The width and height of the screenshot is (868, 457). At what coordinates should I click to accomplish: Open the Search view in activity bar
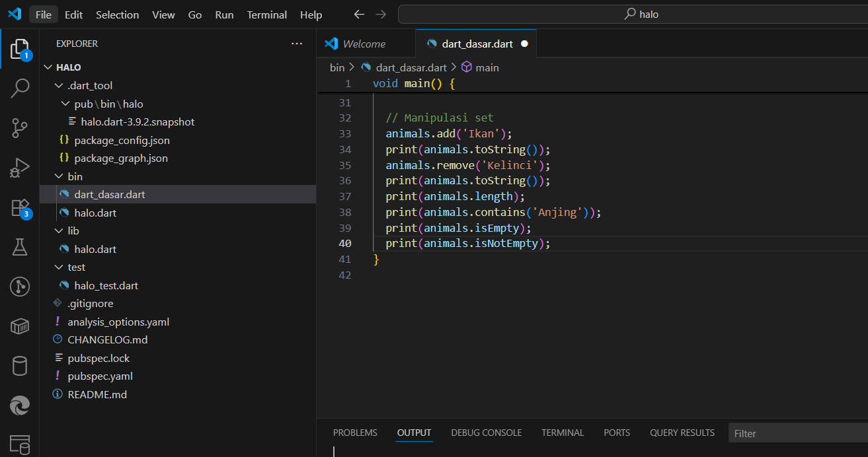click(20, 88)
